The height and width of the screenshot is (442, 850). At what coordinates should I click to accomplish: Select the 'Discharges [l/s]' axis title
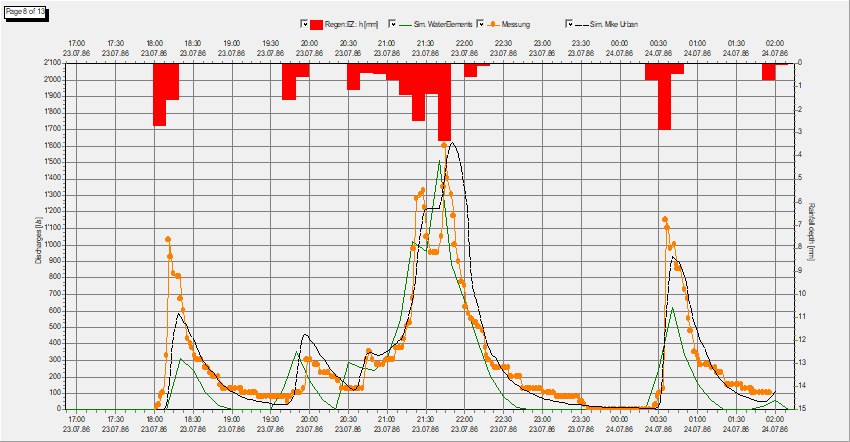pyautogui.click(x=38, y=240)
